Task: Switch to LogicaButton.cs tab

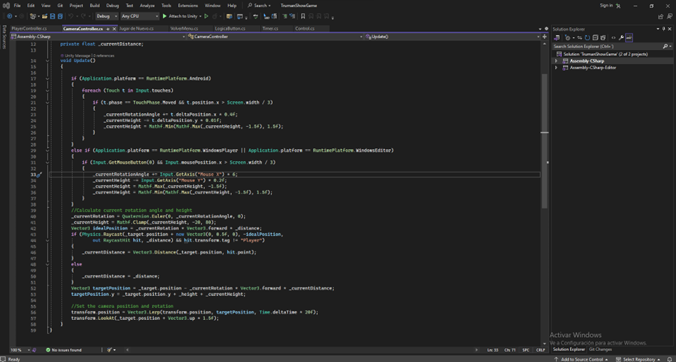Action: point(230,28)
